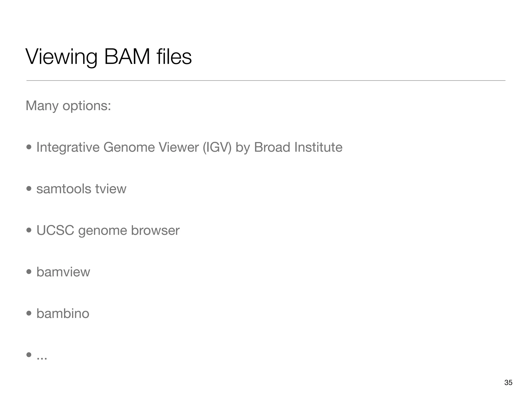Click the bullet dot before "bambino"
This screenshot has width=532, height=399.
click(x=29, y=313)
